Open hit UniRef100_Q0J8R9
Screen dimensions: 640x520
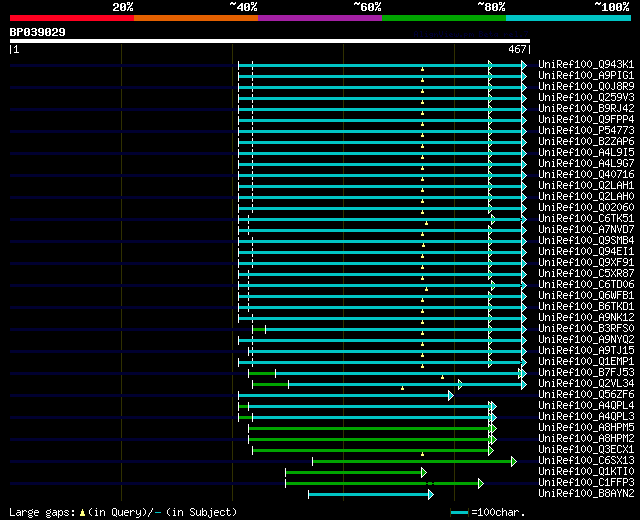(x=586, y=87)
